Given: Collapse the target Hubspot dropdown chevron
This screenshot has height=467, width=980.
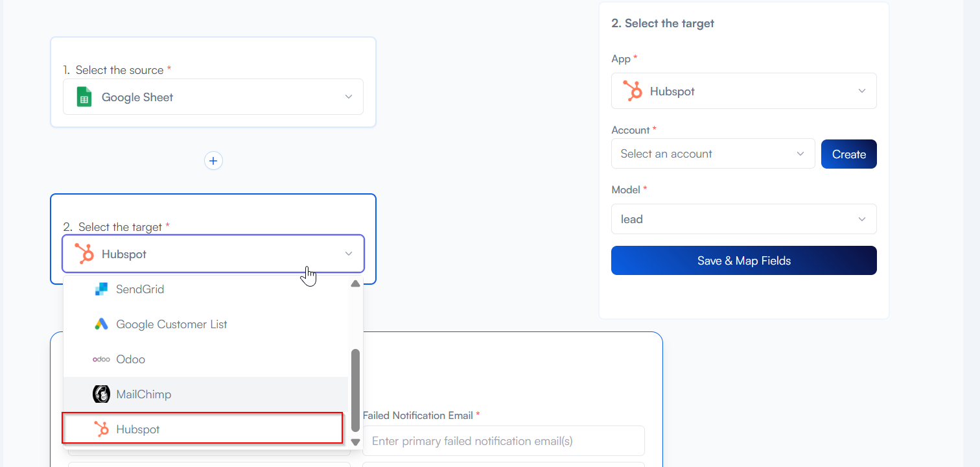Looking at the screenshot, I should tap(349, 254).
